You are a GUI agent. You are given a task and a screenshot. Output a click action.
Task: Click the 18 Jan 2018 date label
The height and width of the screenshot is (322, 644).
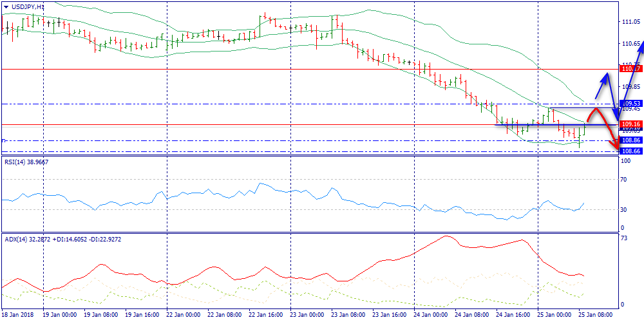[16, 315]
